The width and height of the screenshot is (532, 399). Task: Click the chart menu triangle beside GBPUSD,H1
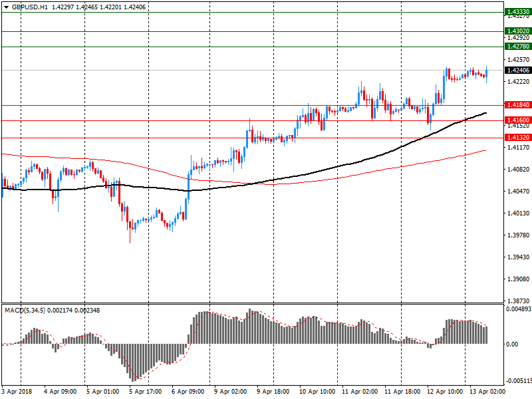tap(7, 7)
